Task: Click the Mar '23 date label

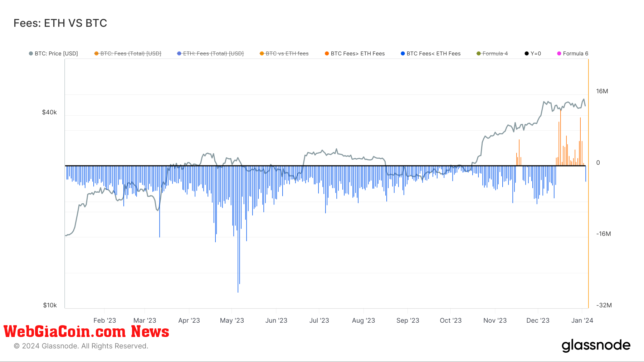Action: [145, 321]
